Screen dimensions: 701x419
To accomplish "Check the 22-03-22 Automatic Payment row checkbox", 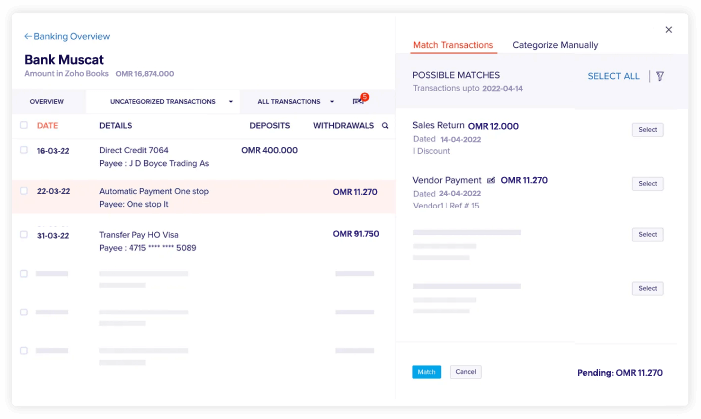I will pyautogui.click(x=24, y=191).
